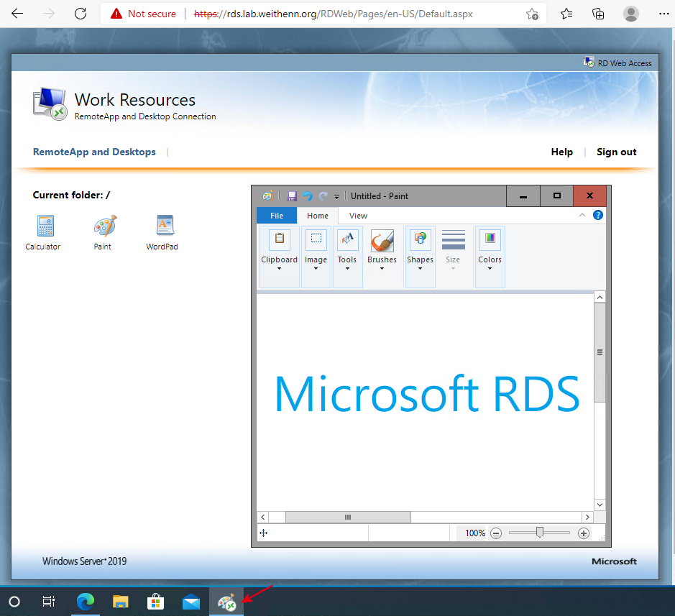Launch the Paint RemoteApp icon
Viewport: 675px width, 616px height.
point(105,226)
